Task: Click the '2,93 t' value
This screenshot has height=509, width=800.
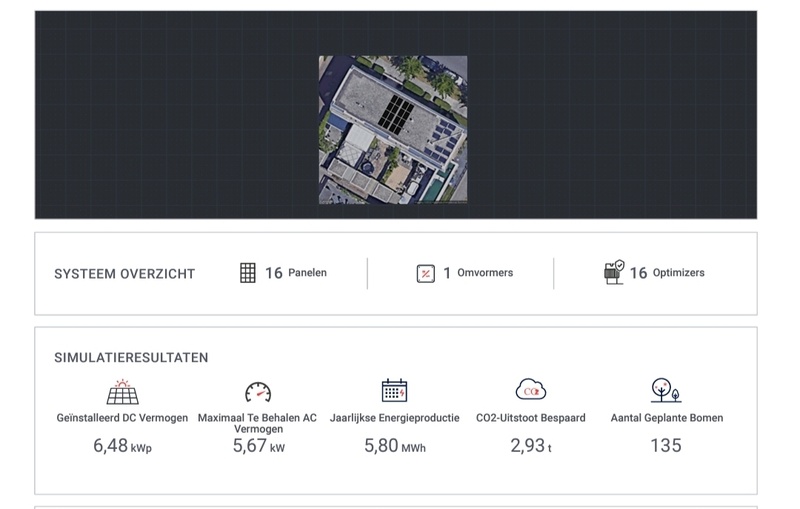Action: (531, 446)
